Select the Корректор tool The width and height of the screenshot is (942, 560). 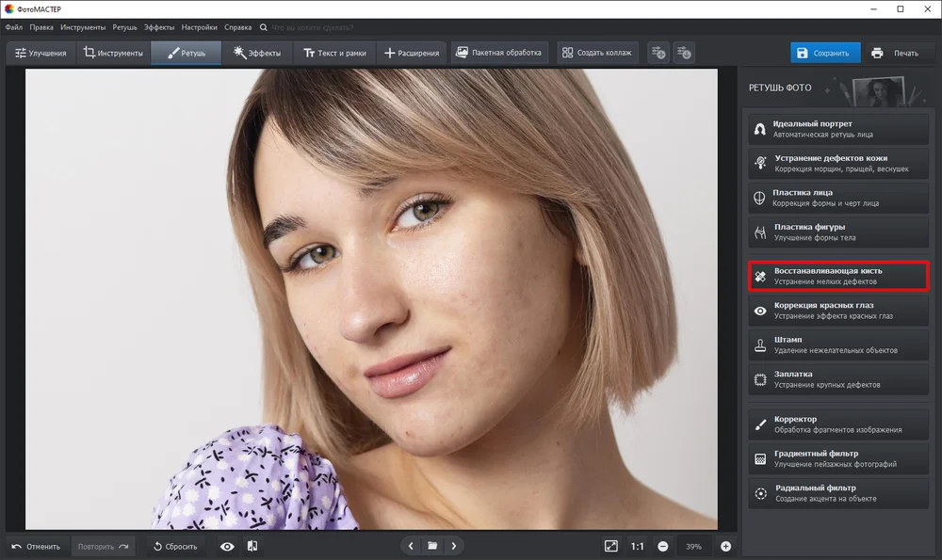click(x=838, y=424)
